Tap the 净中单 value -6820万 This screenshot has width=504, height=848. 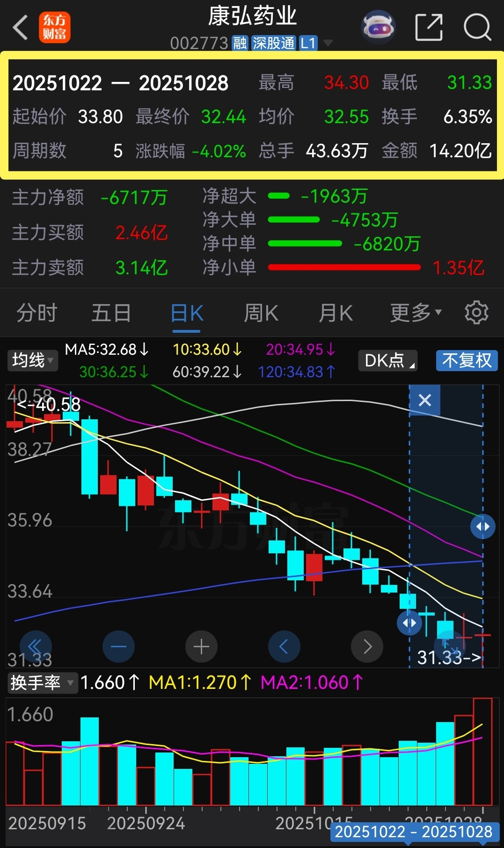click(x=387, y=244)
